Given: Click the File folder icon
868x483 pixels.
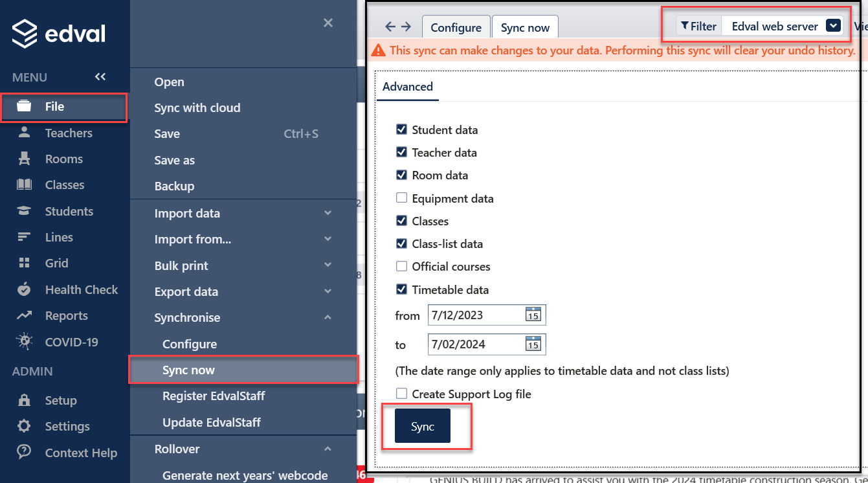Looking at the screenshot, I should click(24, 106).
